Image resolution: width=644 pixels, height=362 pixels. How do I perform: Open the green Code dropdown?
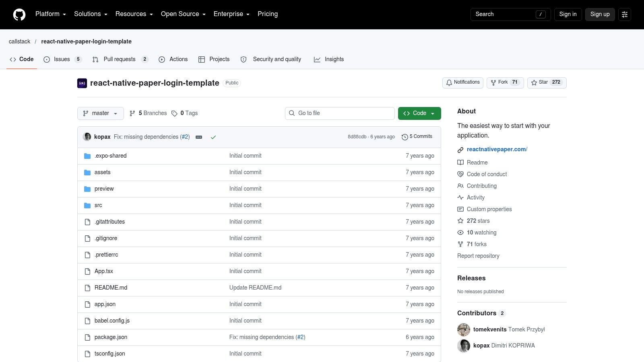(419, 113)
